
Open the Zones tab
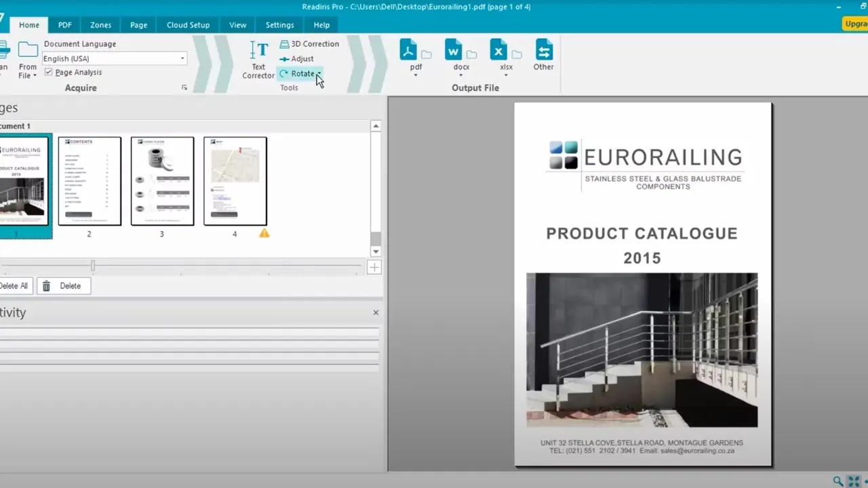coord(100,25)
